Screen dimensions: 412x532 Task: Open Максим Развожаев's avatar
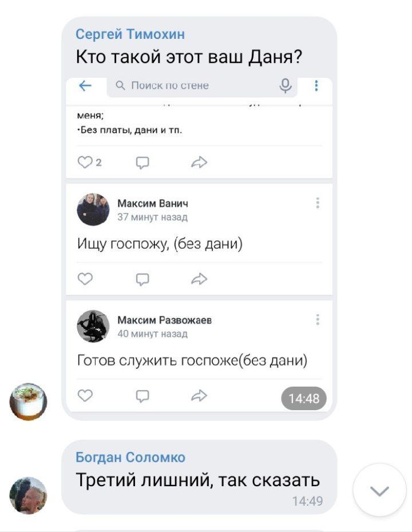point(93,326)
